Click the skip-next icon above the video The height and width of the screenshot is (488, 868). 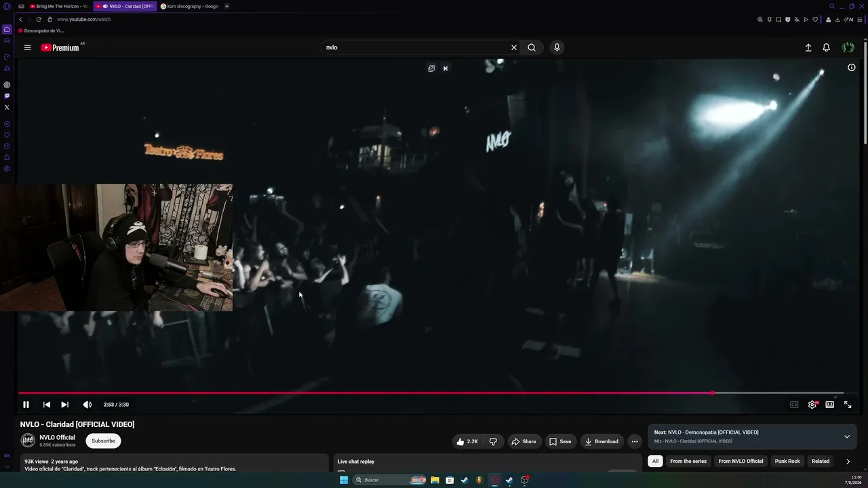[446, 68]
